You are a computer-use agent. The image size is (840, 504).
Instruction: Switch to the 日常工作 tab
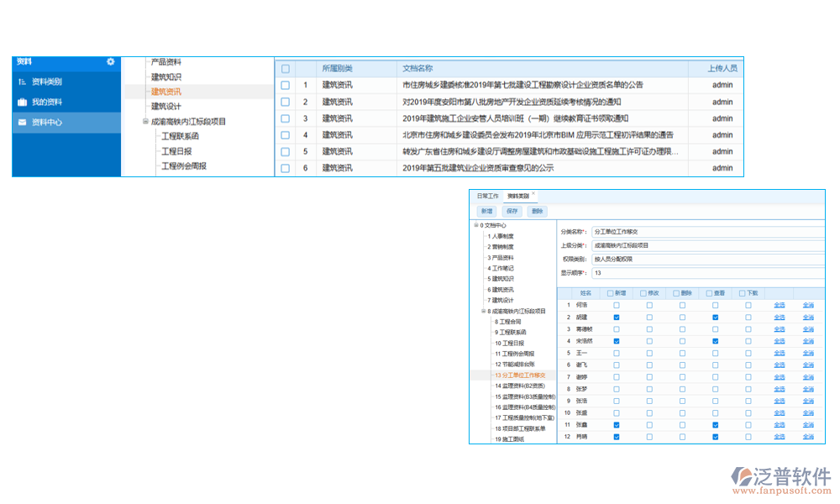point(488,196)
